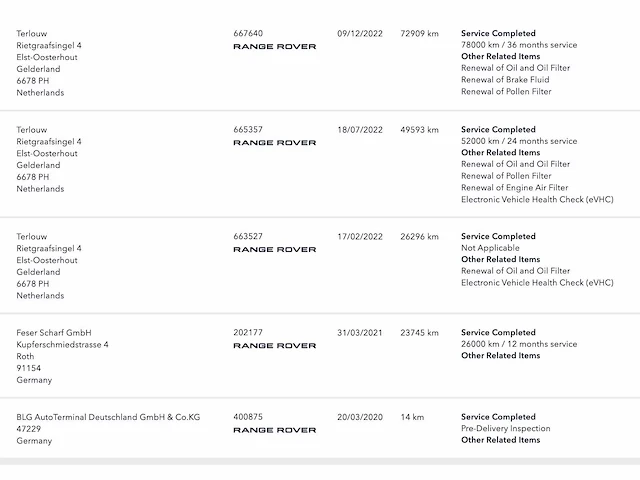Screen dimensions: 640x480
Task: Click the 52000 km / 24 months service text
Action: pyautogui.click(x=519, y=141)
